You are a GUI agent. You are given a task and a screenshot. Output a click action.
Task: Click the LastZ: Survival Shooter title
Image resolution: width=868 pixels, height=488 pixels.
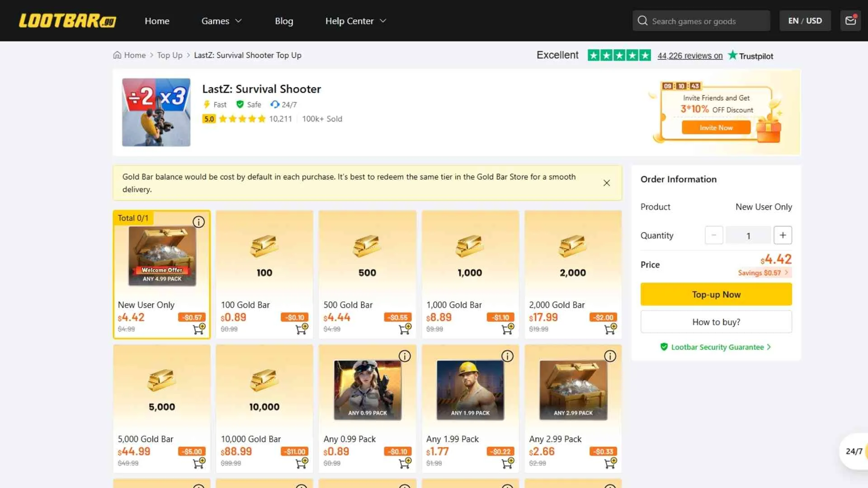click(x=261, y=89)
